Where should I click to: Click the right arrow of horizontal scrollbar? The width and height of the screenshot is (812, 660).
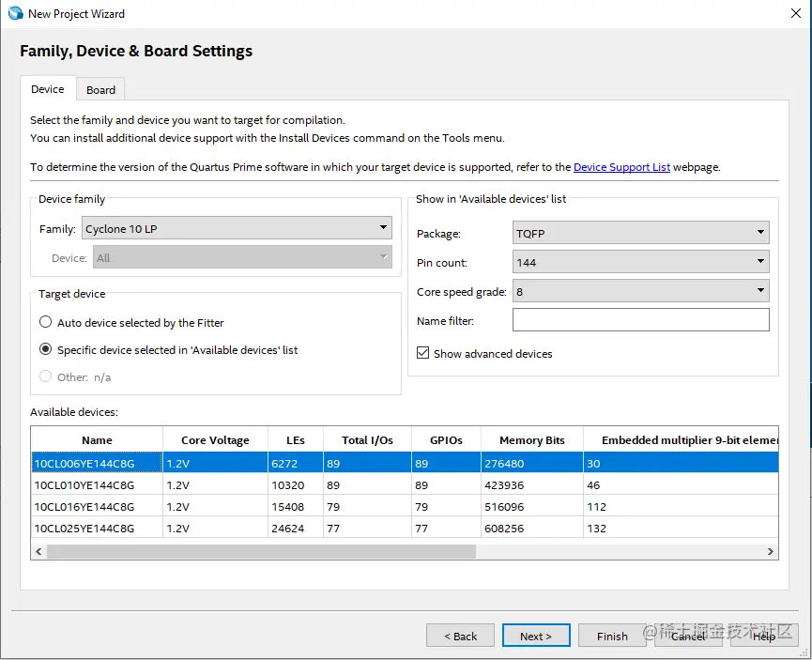[x=770, y=551]
